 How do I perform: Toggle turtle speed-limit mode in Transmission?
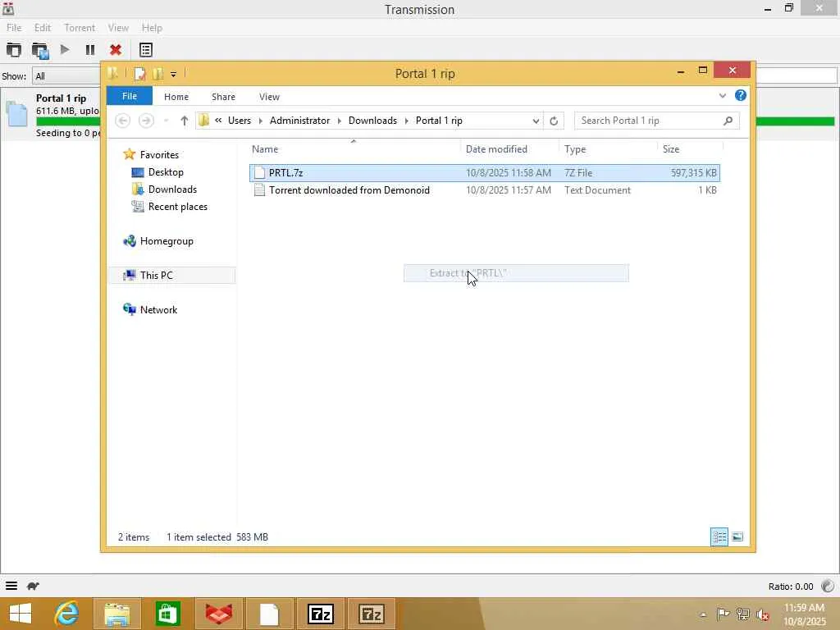[33, 586]
